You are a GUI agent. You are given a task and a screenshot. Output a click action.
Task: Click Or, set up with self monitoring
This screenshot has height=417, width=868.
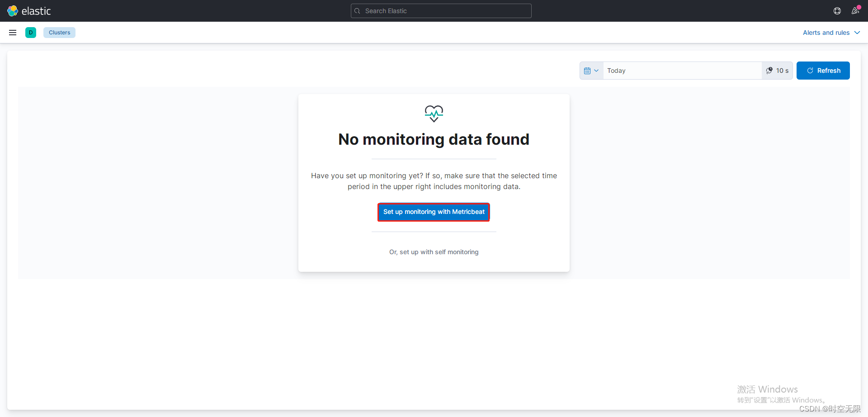[434, 252]
